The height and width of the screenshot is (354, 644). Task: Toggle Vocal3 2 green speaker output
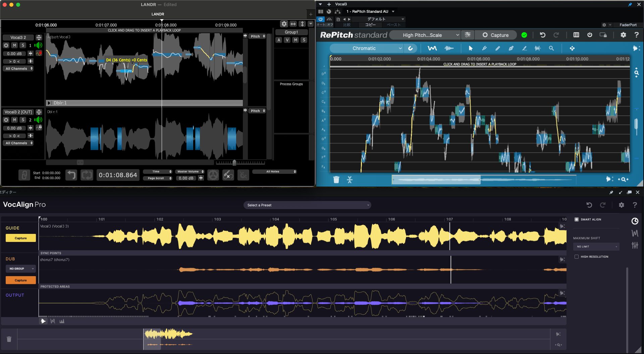[39, 45]
